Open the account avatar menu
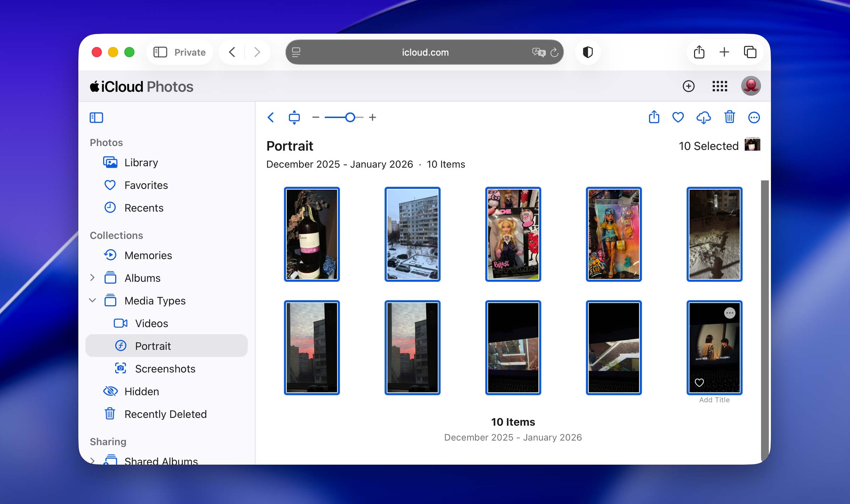 coord(751,86)
